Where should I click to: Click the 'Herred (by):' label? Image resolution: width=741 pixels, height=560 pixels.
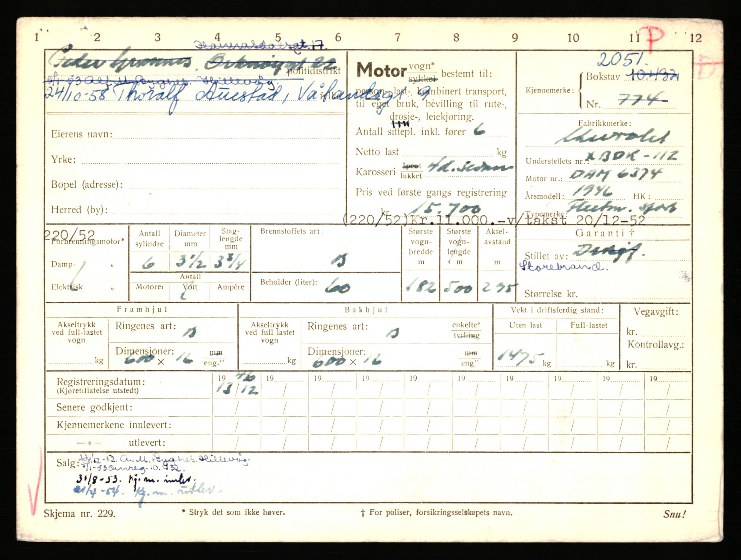click(x=80, y=210)
